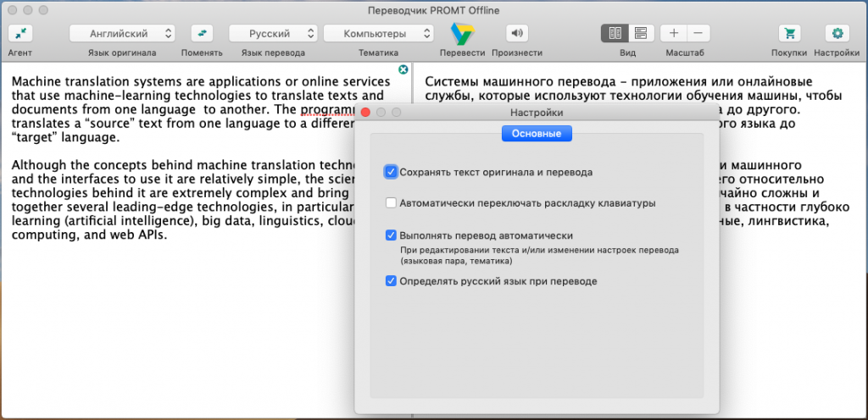
Task: Decrease text scale with minus button
Action: click(x=698, y=33)
